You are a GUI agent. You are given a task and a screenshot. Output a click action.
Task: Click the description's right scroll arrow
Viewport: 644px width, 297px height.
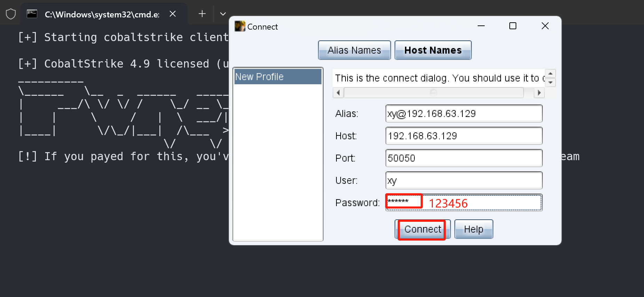click(539, 93)
